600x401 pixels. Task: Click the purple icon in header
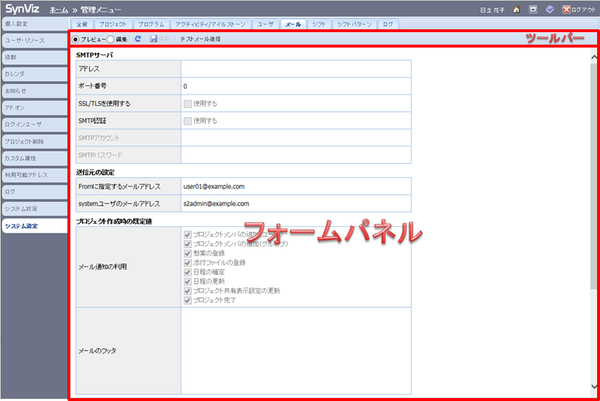[549, 8]
